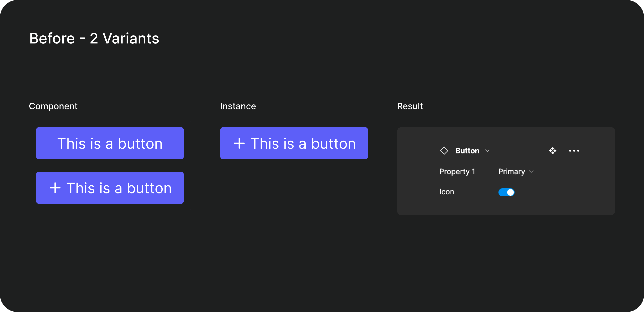Click the Icon property label

pos(447,192)
